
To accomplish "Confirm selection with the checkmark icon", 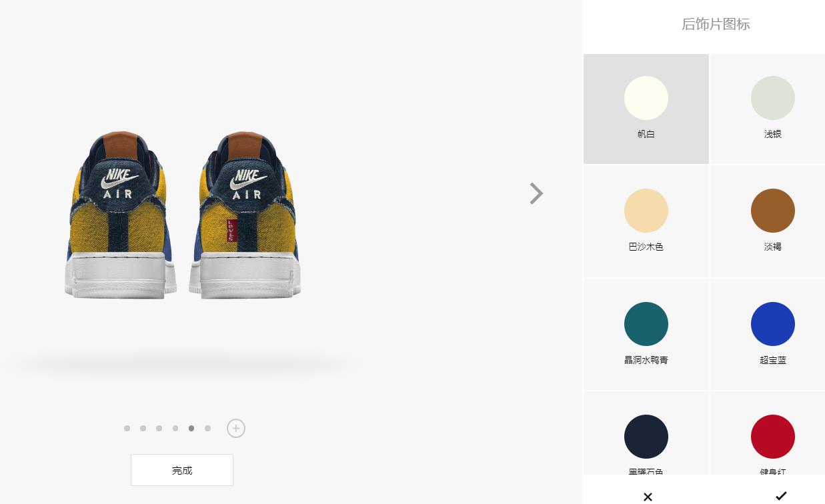I will pos(781,496).
